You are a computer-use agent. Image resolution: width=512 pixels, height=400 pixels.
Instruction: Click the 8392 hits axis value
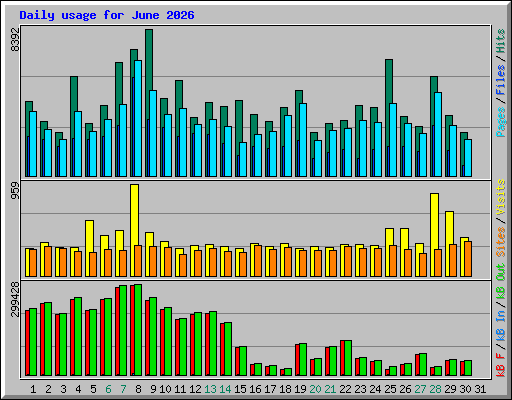15,39
